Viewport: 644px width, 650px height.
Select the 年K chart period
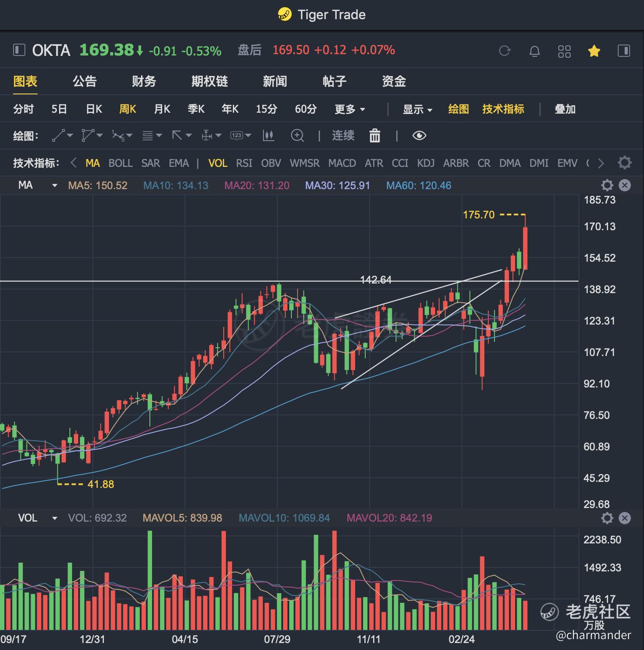coord(230,109)
